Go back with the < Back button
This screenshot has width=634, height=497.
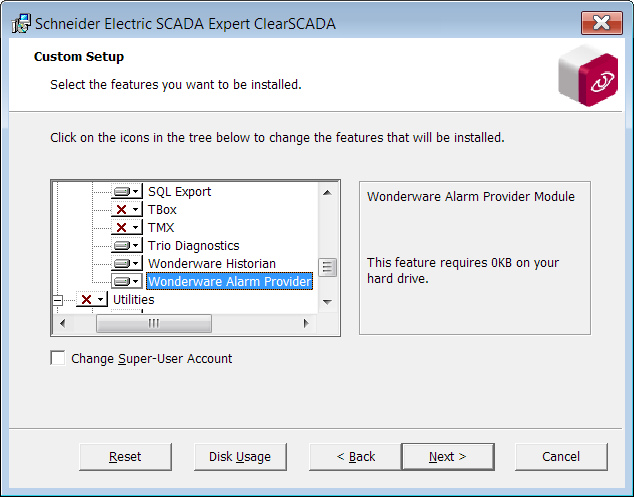click(x=356, y=457)
